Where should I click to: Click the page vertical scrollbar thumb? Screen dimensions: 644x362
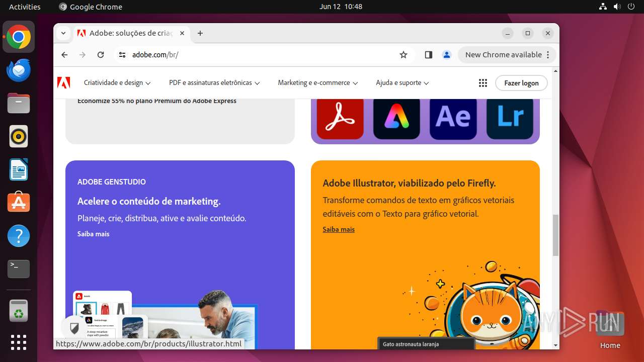click(555, 235)
